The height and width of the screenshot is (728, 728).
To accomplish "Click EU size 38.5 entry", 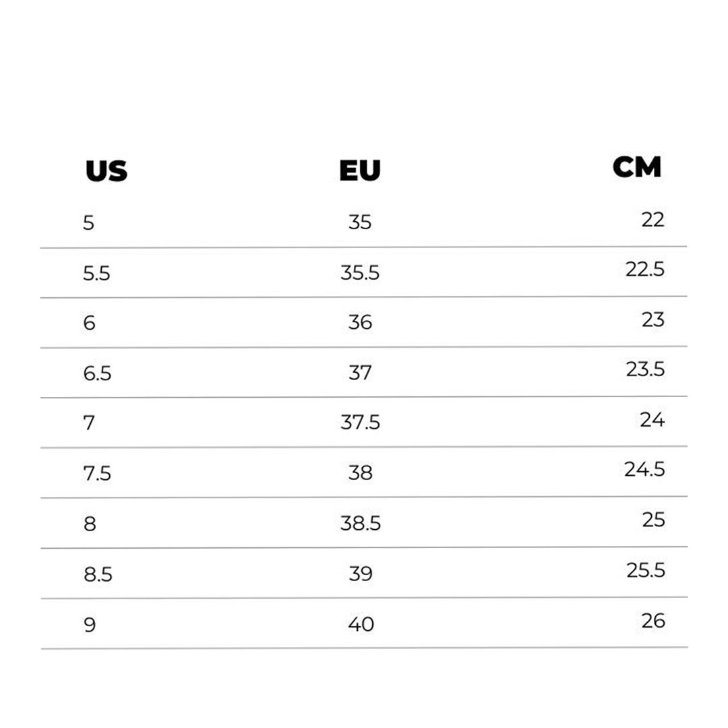I will coord(360,524).
